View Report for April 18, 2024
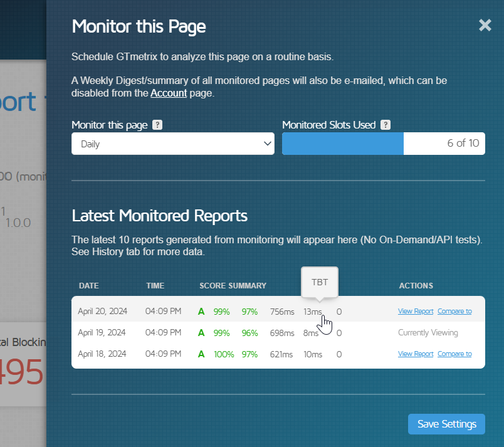Viewport: 504px width, 447px height. click(x=416, y=354)
